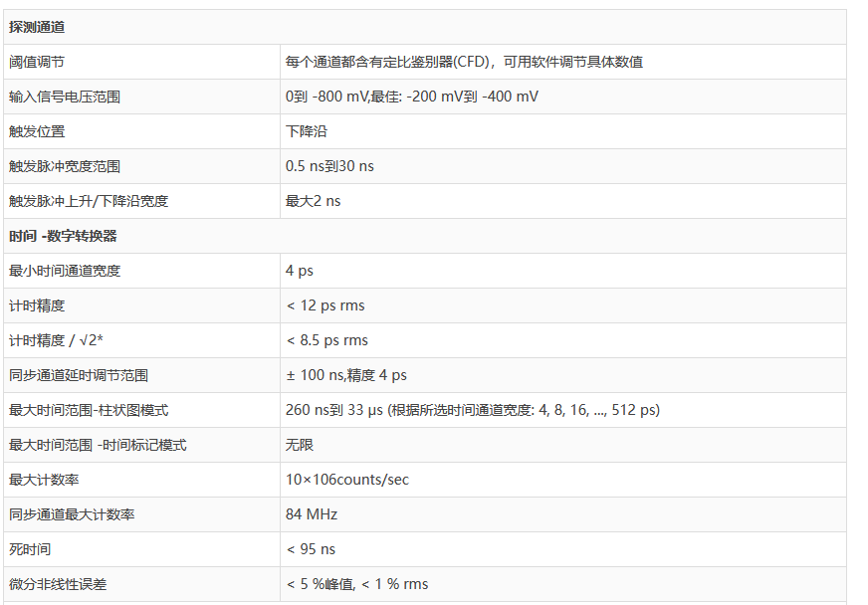Click the ± 100 ns,精度 4 ps value

[x=346, y=375]
